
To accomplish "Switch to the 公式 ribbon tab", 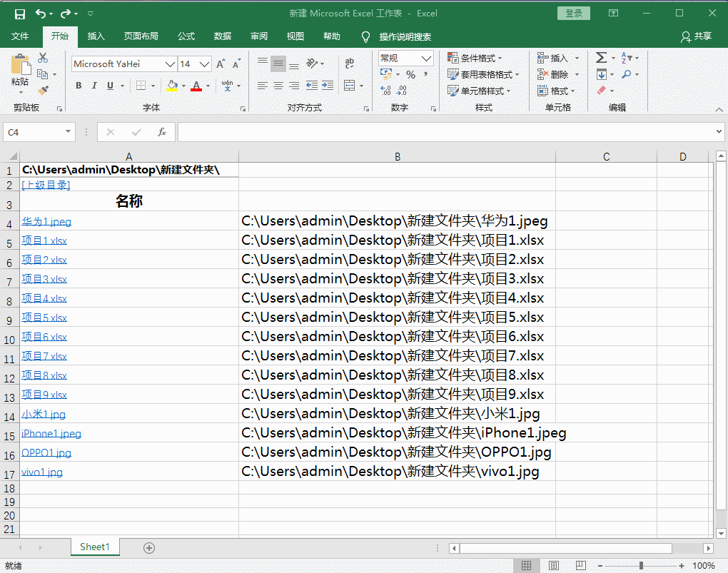I will pyautogui.click(x=186, y=36).
